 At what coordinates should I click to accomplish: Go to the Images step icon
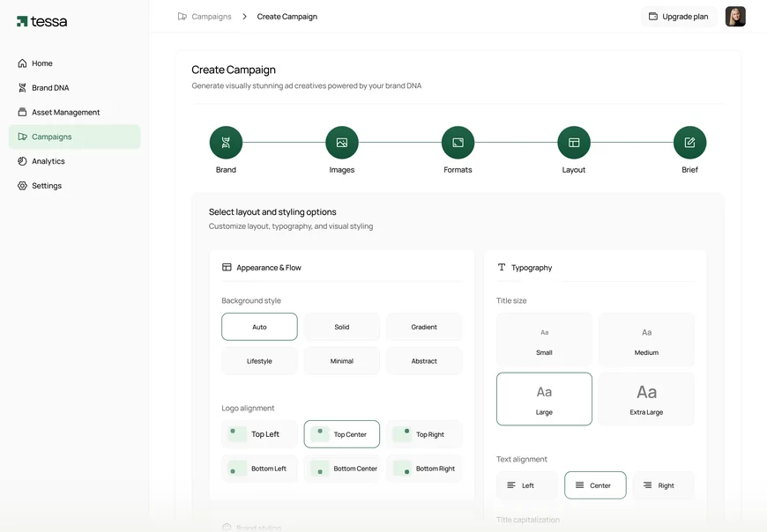(x=342, y=142)
